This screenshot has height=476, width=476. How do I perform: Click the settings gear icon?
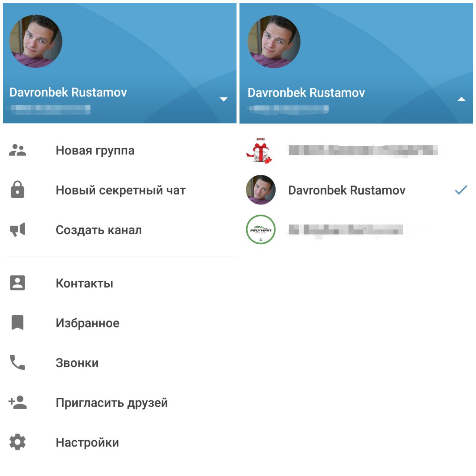(17, 442)
